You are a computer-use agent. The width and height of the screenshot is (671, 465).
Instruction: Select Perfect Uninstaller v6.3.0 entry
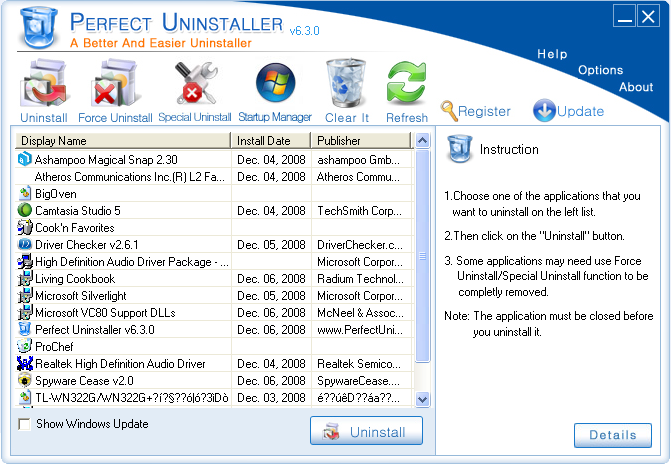tap(95, 330)
